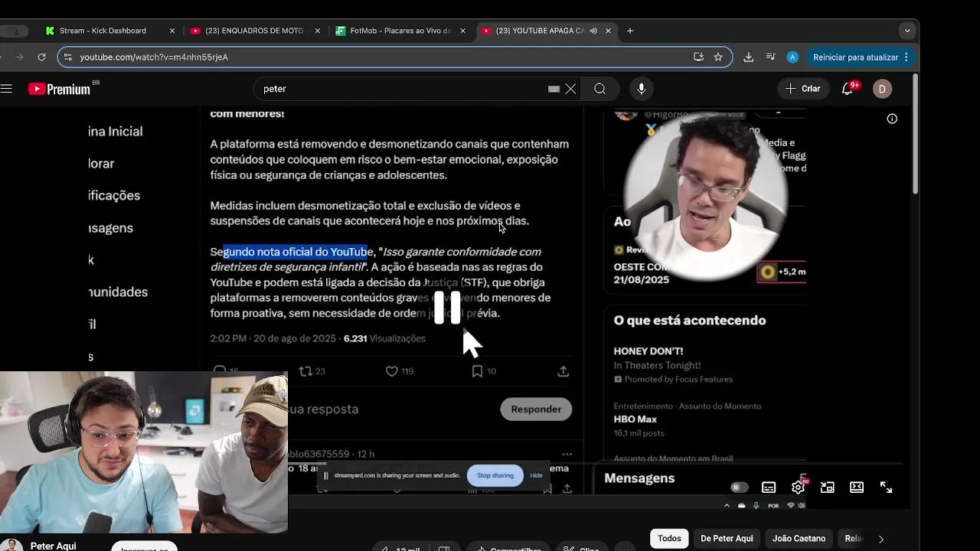This screenshot has height=551, width=980.
Task: Enter fullscreen video mode
Action: [886, 487]
